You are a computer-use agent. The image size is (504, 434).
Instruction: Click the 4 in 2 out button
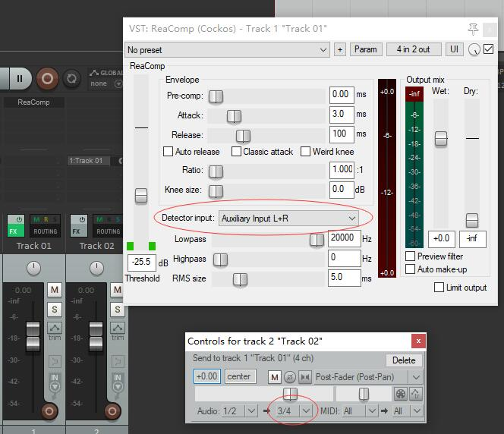(x=414, y=49)
